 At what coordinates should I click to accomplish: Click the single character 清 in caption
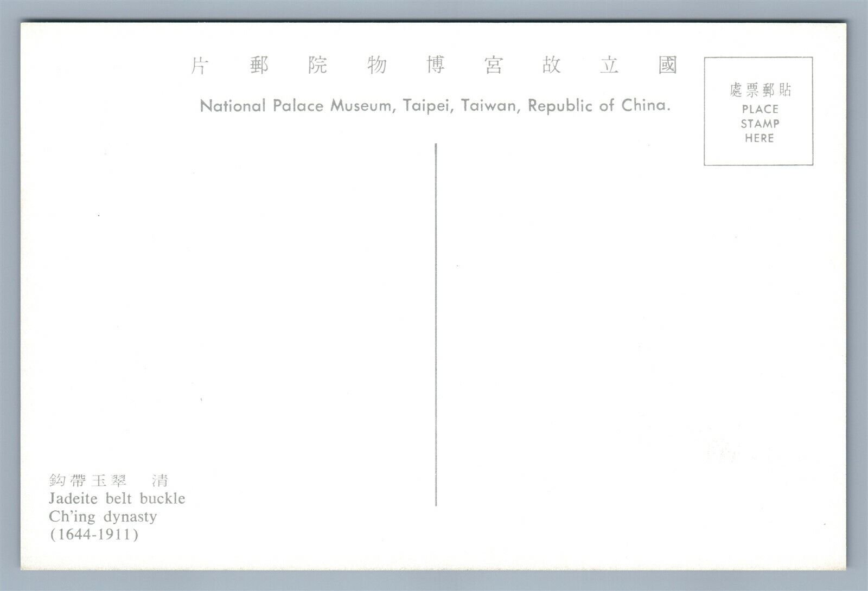point(159,480)
